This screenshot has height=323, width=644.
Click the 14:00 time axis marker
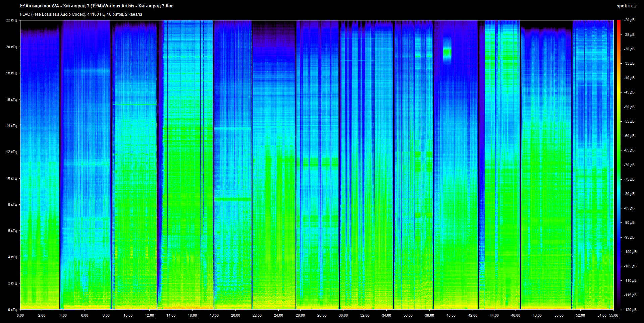click(x=171, y=315)
